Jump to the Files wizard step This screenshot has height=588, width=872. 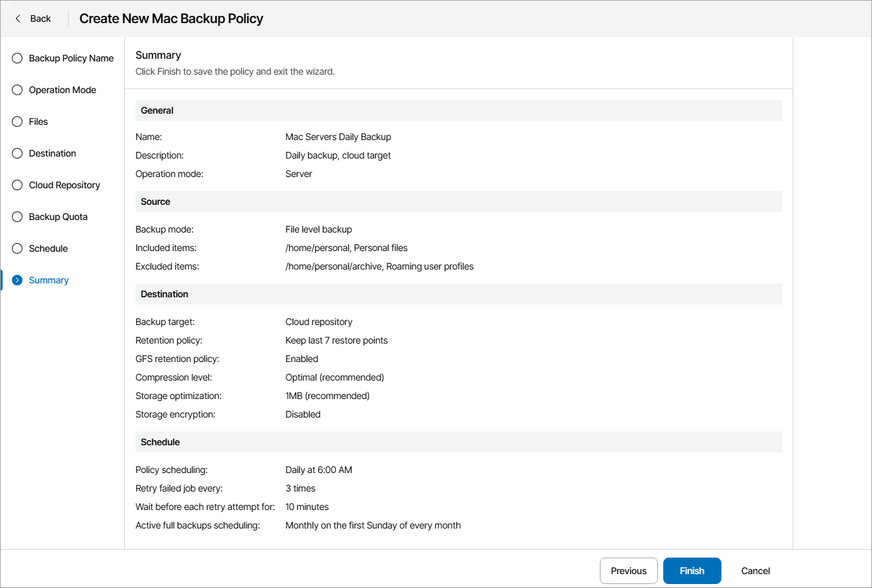click(x=38, y=122)
